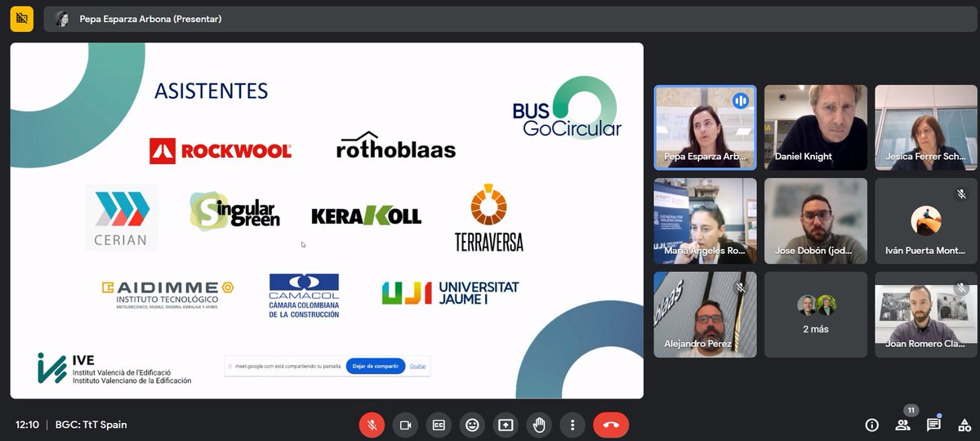The image size is (980, 441).
Task: Click the Singular Green logo
Action: 234,210
